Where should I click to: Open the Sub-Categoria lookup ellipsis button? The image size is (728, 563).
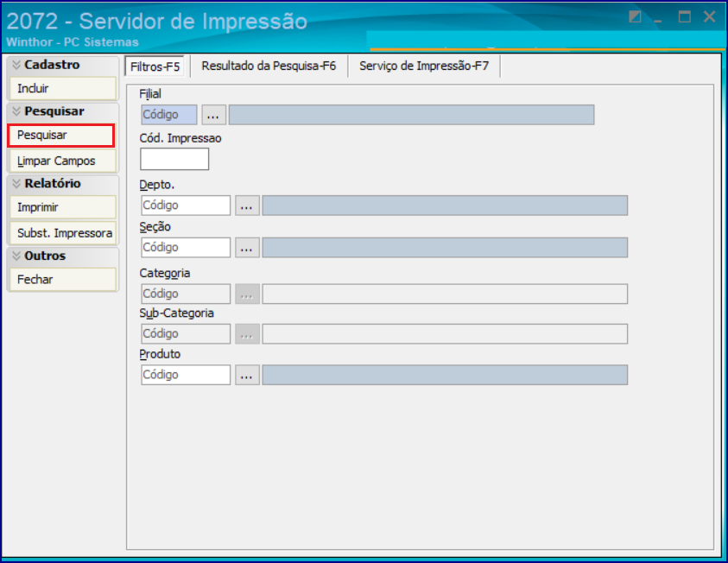coord(247,333)
